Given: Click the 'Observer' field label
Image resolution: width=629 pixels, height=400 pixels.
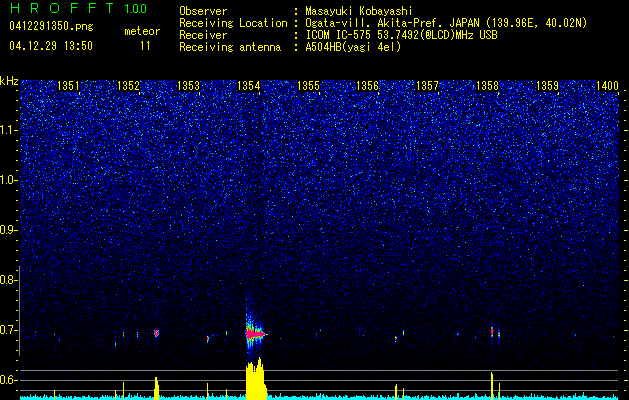Looking at the screenshot, I should click(203, 11).
